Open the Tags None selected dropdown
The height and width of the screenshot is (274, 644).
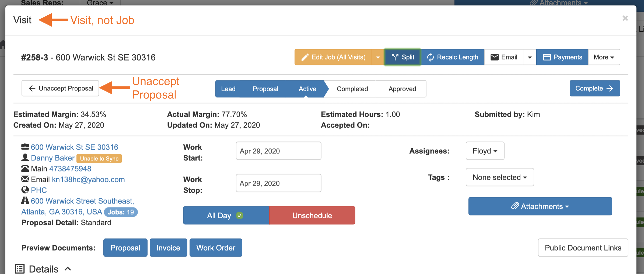point(500,177)
